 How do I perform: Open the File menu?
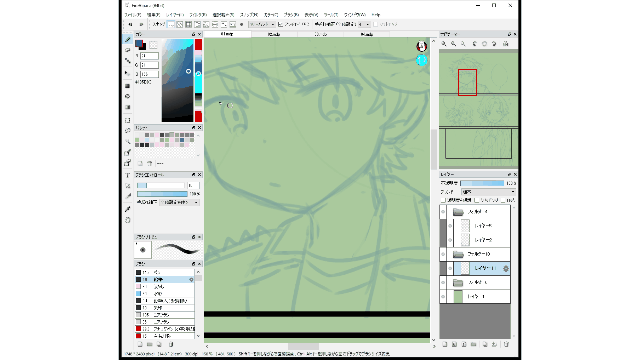click(x=133, y=15)
